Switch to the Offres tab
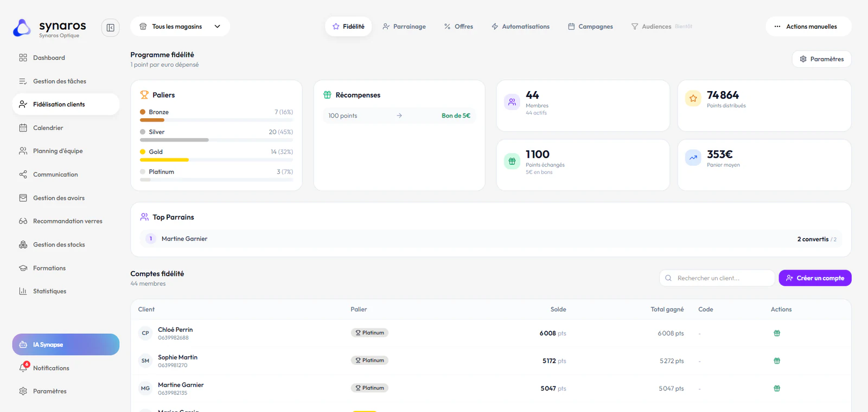The image size is (868, 412). pyautogui.click(x=458, y=27)
